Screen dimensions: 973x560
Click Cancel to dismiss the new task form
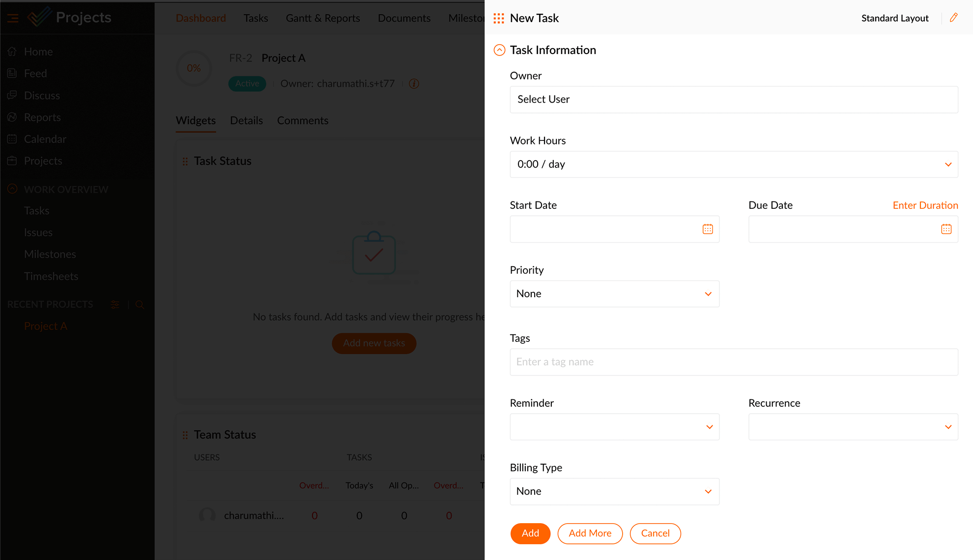pyautogui.click(x=655, y=533)
